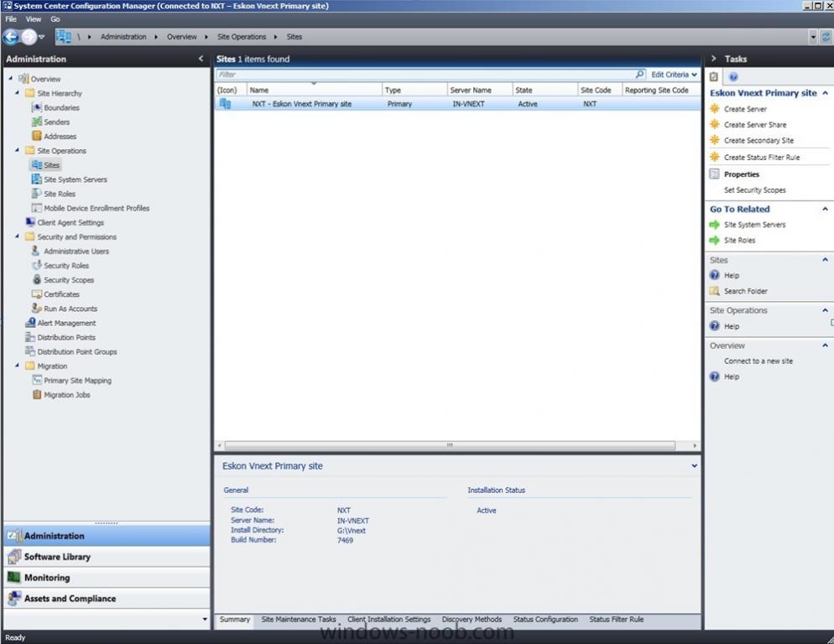Click the Forward navigation arrow button
This screenshot has width=834, height=644.
point(29,37)
